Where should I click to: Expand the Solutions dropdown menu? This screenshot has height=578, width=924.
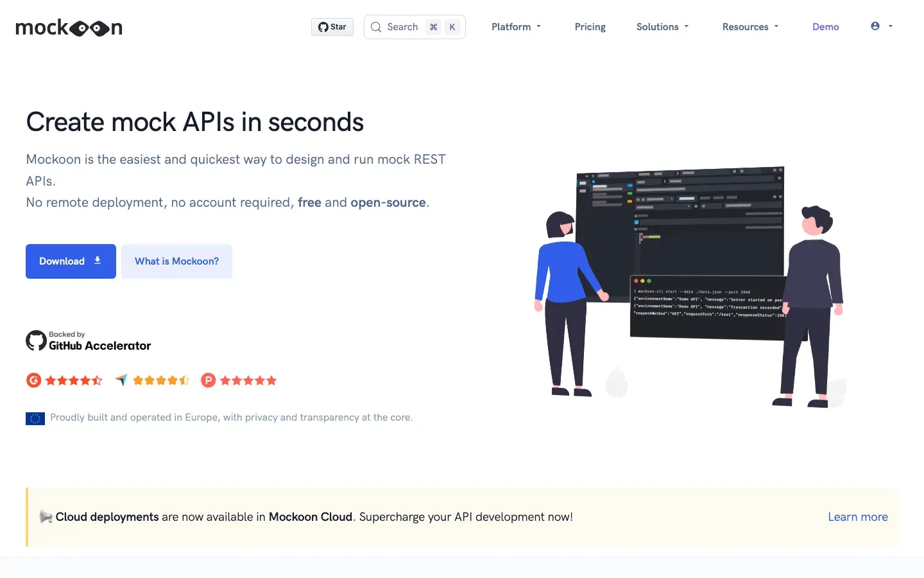coord(663,27)
